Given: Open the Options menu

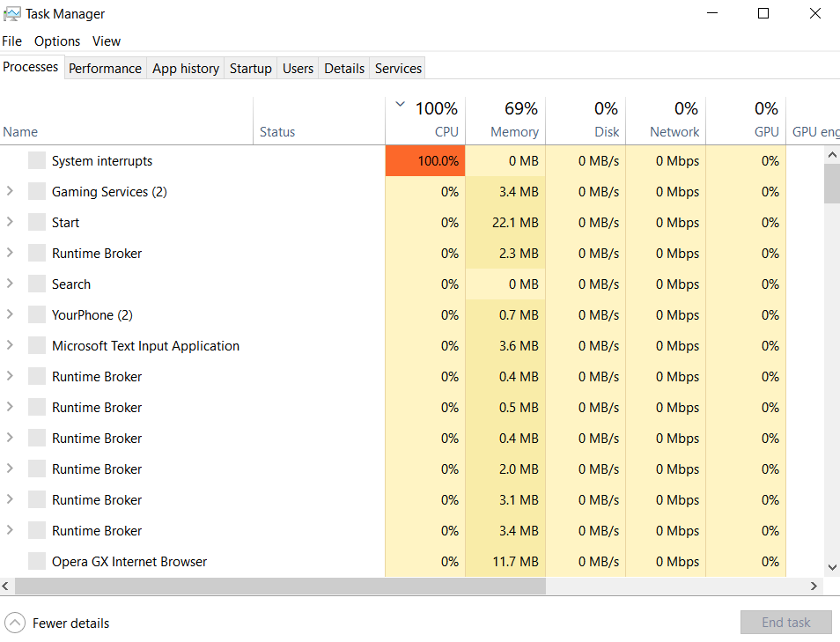Looking at the screenshot, I should pyautogui.click(x=57, y=41).
